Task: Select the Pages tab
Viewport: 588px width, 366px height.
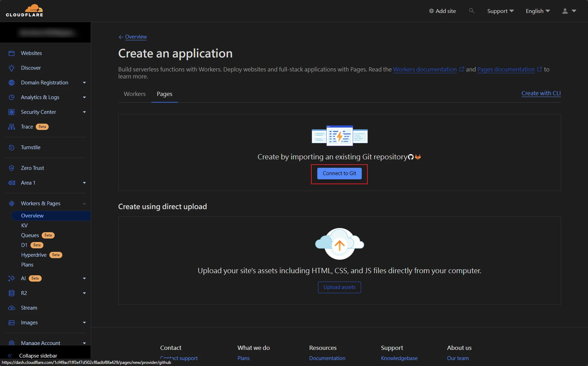Action: (x=164, y=94)
